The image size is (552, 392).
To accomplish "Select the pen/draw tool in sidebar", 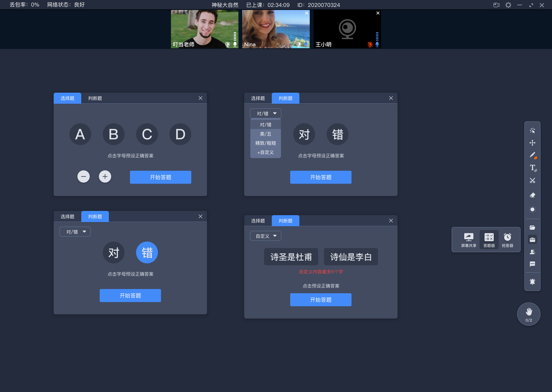I will (532, 155).
